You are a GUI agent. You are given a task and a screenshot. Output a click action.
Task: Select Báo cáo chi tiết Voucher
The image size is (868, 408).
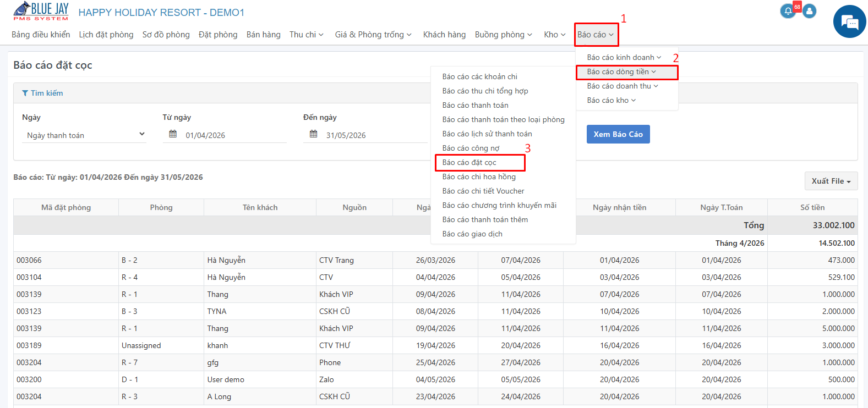pos(483,191)
